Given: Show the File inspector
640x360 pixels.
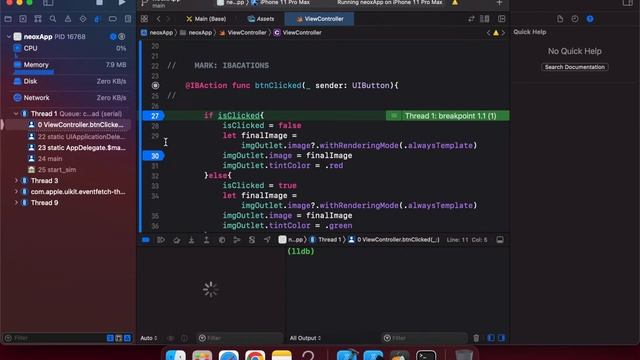Looking at the screenshot, I should click(560, 19).
